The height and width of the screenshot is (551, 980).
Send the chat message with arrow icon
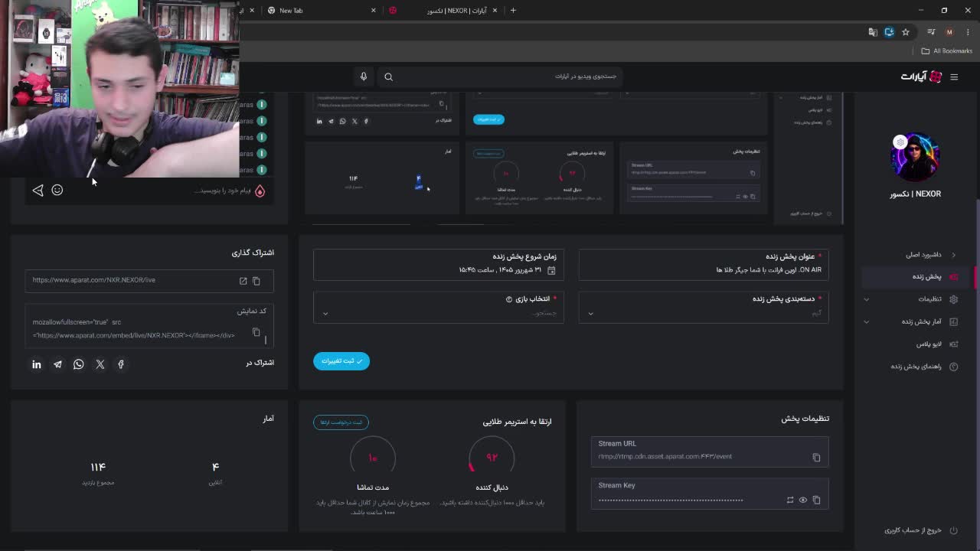click(x=38, y=190)
